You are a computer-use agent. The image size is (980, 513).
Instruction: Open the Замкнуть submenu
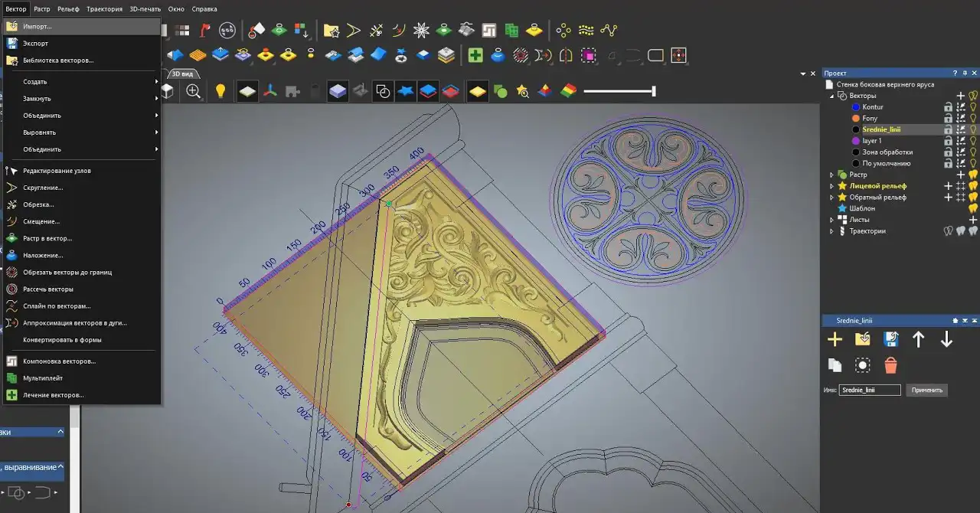(x=82, y=99)
